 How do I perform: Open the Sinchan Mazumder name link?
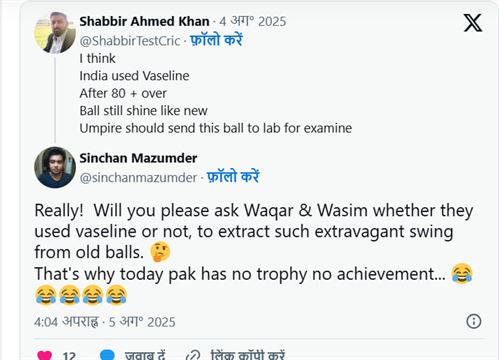coord(138,158)
